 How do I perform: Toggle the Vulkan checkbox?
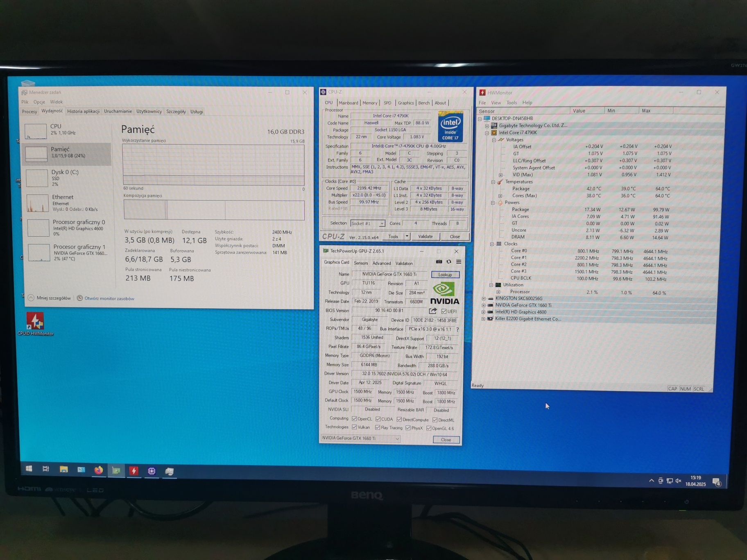click(354, 427)
